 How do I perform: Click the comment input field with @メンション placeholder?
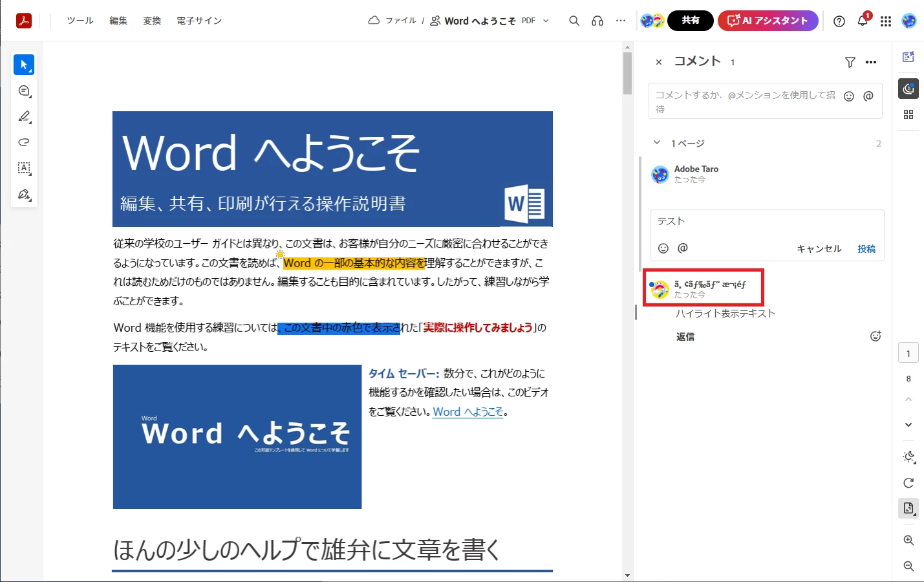click(766, 101)
